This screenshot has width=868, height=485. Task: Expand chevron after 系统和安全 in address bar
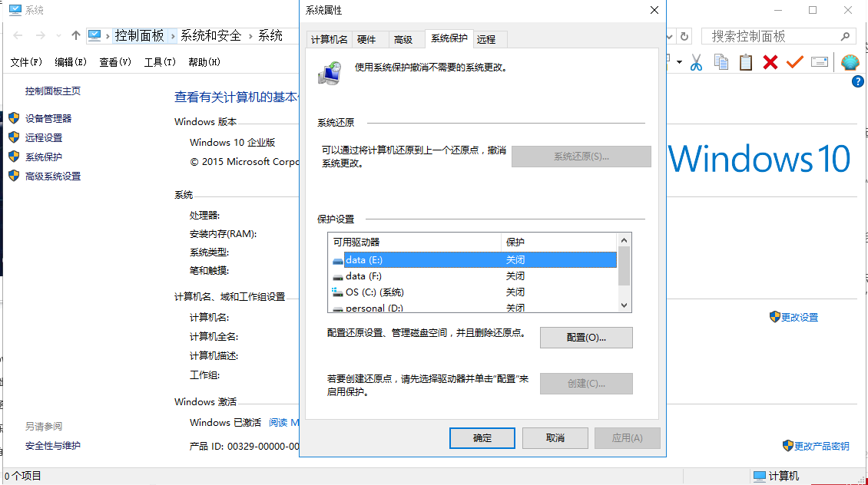click(x=250, y=37)
